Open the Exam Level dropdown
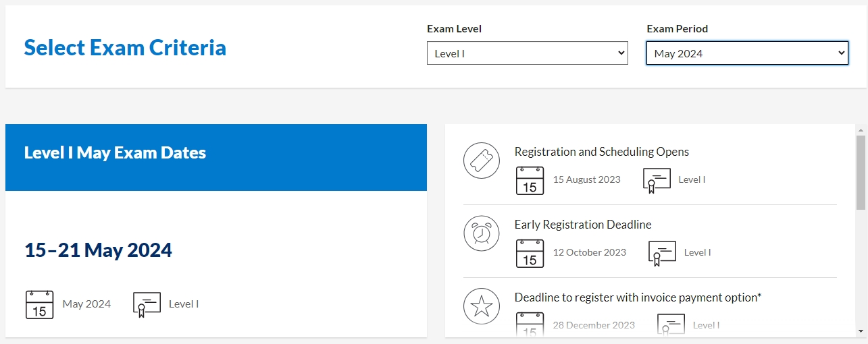This screenshot has width=868, height=344. (527, 53)
